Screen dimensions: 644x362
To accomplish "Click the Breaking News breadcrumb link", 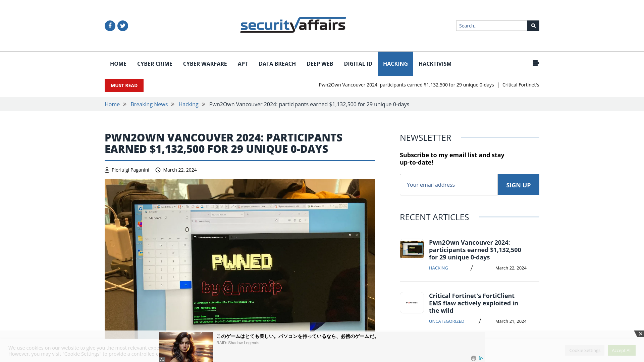I will pos(149,104).
